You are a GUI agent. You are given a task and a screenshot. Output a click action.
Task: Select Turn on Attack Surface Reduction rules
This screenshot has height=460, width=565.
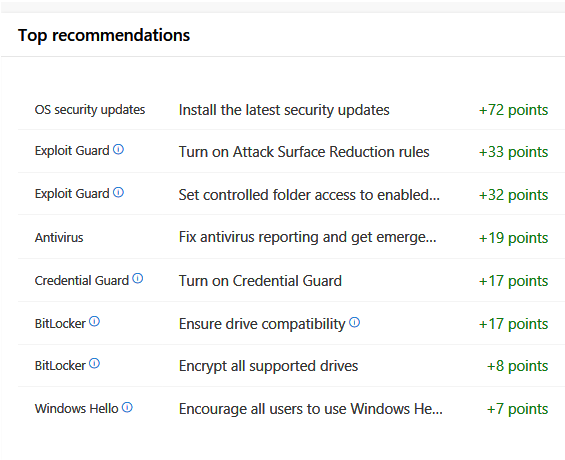[304, 152]
